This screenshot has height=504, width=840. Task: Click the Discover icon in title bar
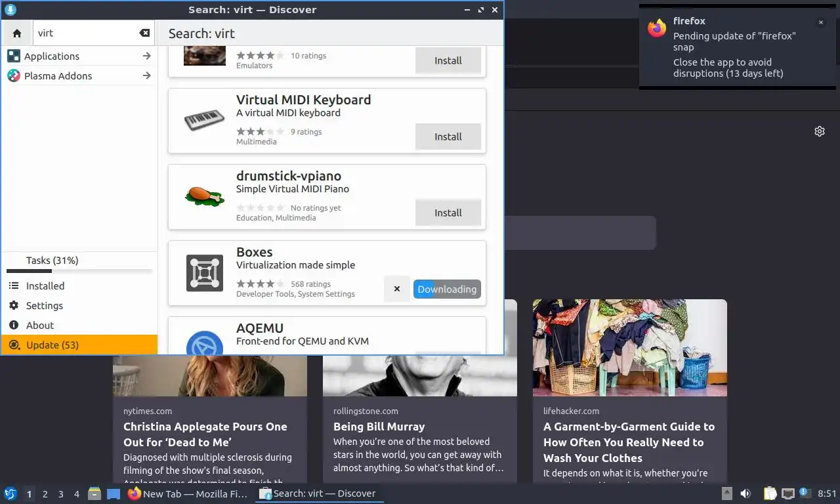[10, 10]
